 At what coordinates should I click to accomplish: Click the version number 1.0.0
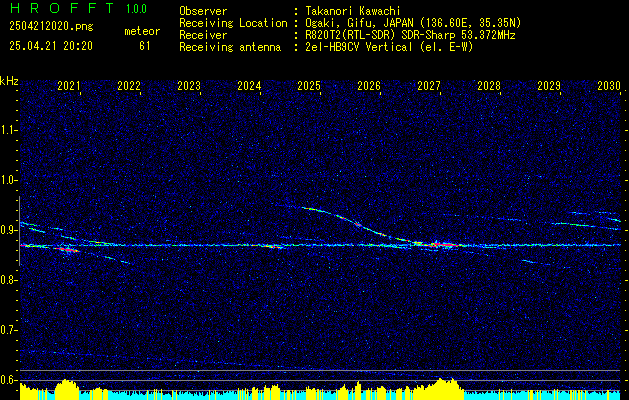[136, 9]
